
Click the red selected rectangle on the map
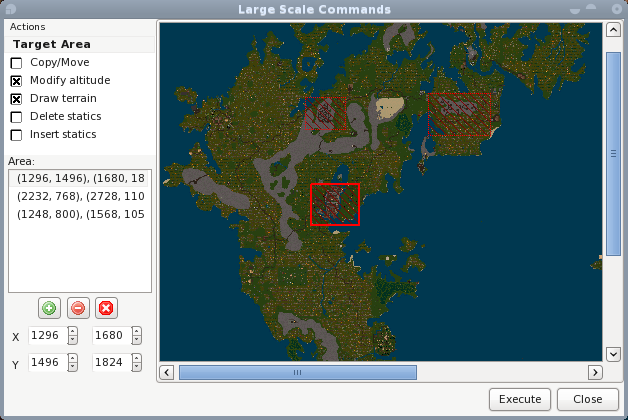pyautogui.click(x=334, y=205)
